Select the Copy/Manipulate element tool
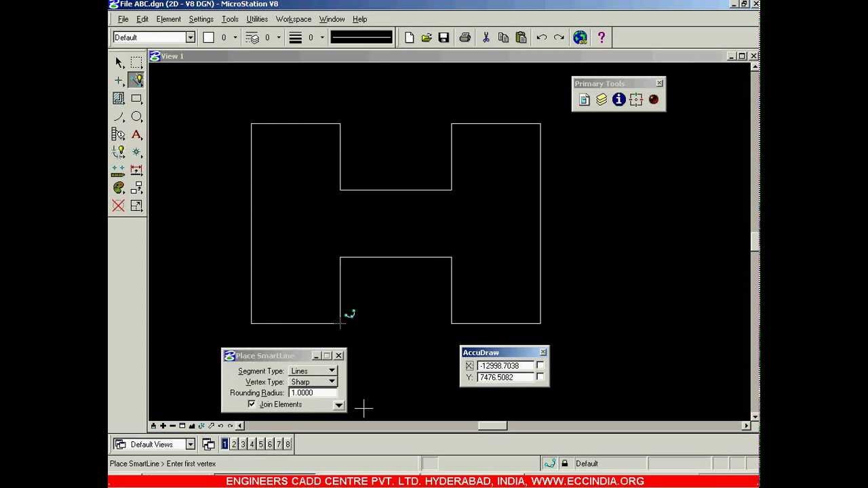Viewport: 868px width, 488px height. tap(136, 188)
